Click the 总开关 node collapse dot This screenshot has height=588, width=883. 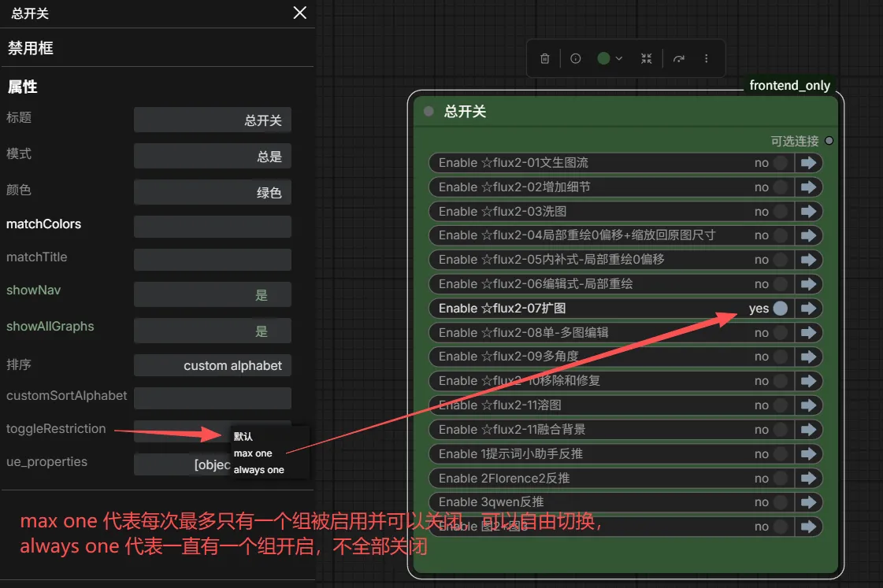[x=429, y=112]
